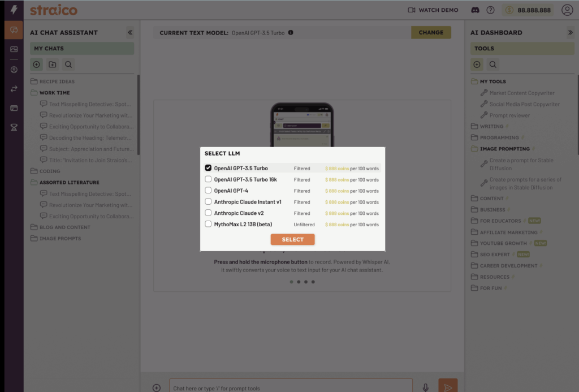Screen dimensions: 579x392
Task: Collapse the AI Chat Assistant panel
Action: click(130, 32)
